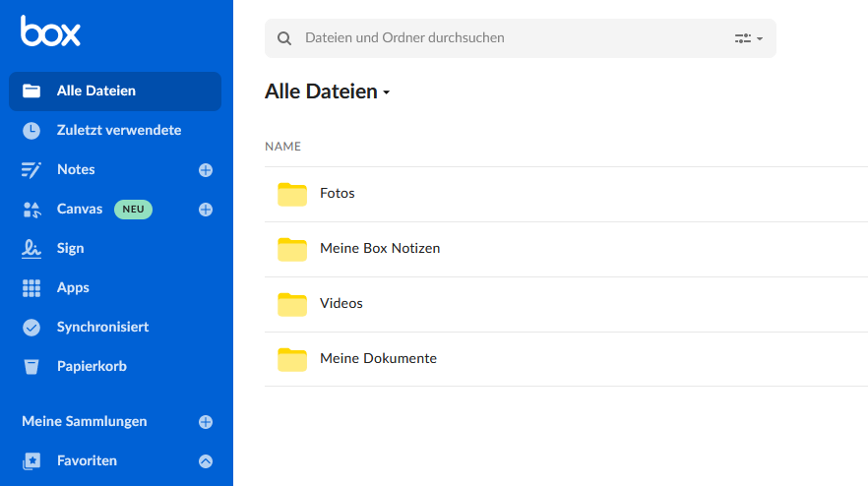Open the Meine Dokumente folder
868x486 pixels.
[x=378, y=359]
